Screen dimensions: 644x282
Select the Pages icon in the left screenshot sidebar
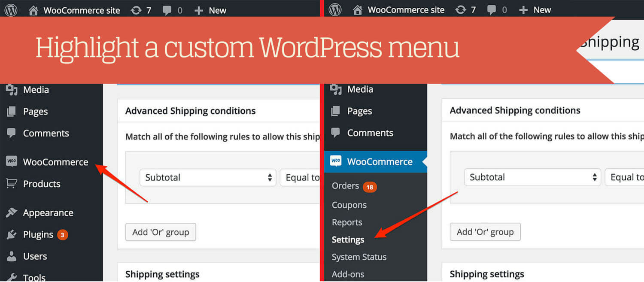[x=12, y=112]
